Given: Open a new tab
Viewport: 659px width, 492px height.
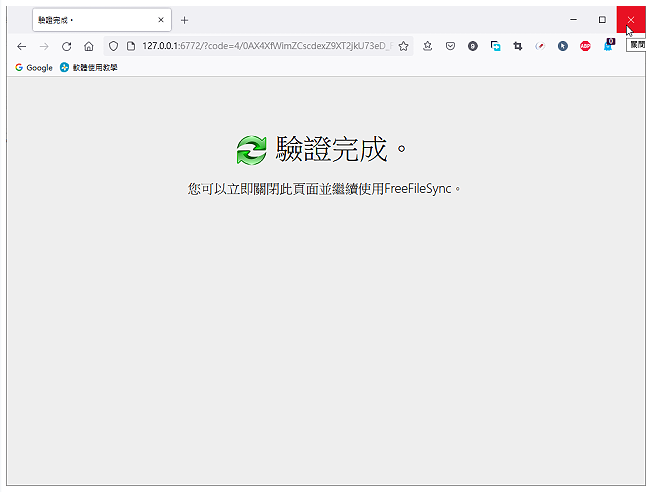Looking at the screenshot, I should pos(185,20).
